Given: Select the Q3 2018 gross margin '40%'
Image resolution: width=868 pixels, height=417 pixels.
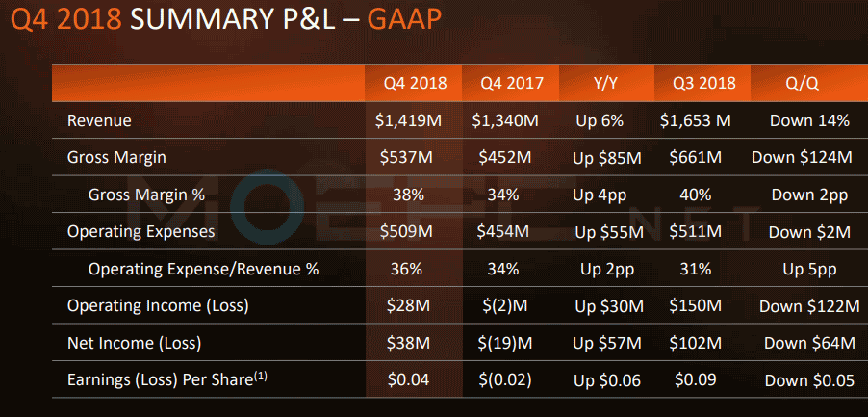Looking at the screenshot, I should point(696,195).
